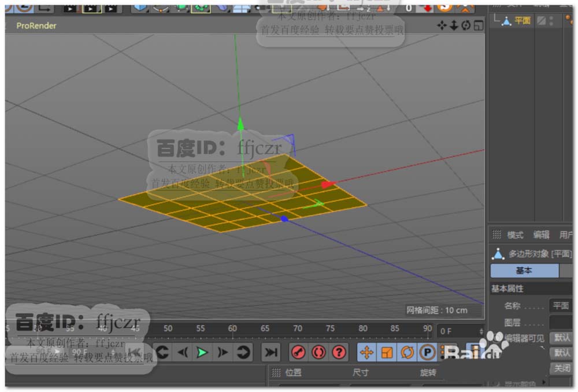Open the 编辑 menu in Attribute Manager

[x=541, y=235]
